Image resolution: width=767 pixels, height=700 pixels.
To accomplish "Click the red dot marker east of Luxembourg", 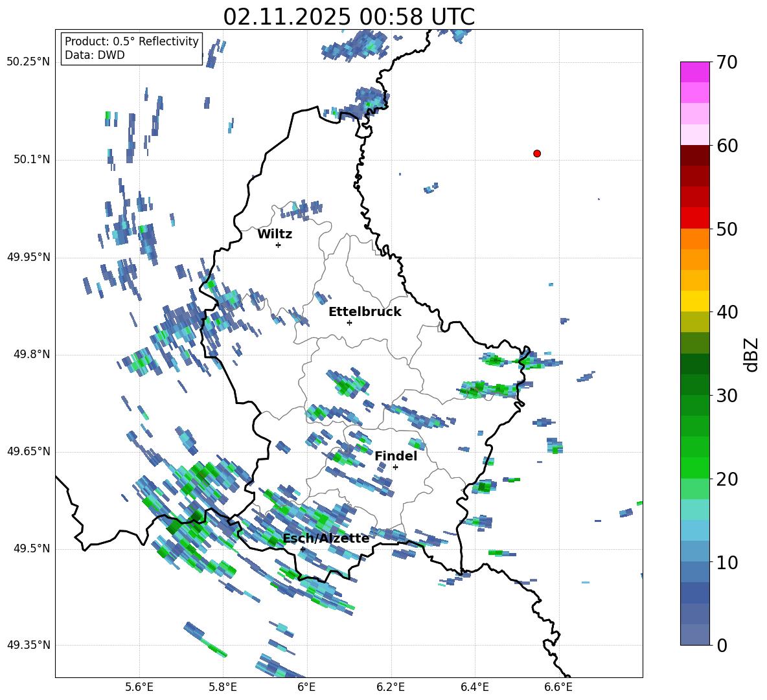I will [x=537, y=153].
